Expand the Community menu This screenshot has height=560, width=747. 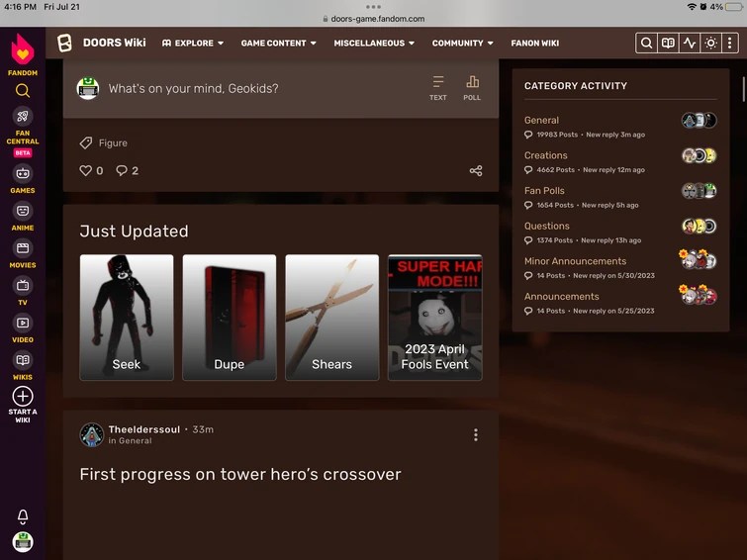[x=463, y=43]
